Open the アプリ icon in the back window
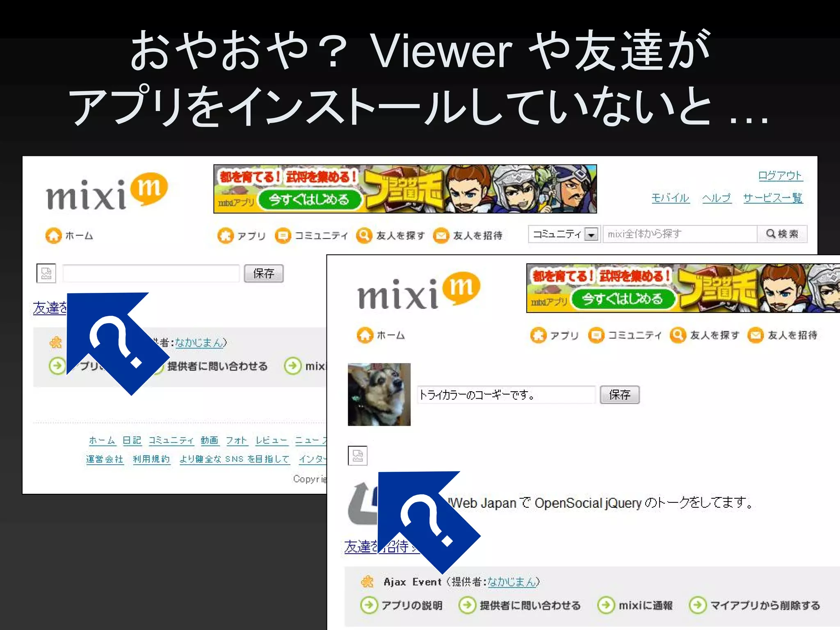The width and height of the screenshot is (840, 630). (226, 235)
